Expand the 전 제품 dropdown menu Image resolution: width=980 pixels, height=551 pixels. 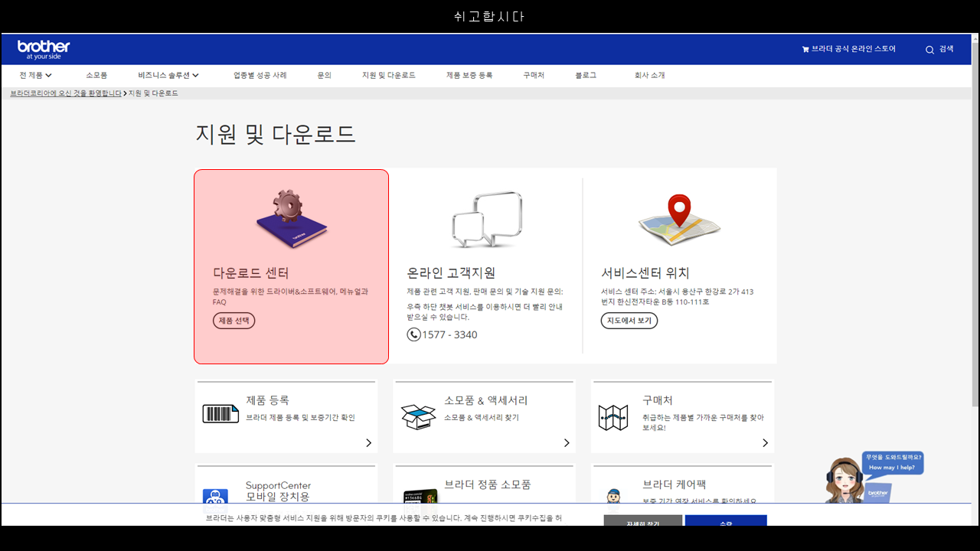(x=35, y=75)
